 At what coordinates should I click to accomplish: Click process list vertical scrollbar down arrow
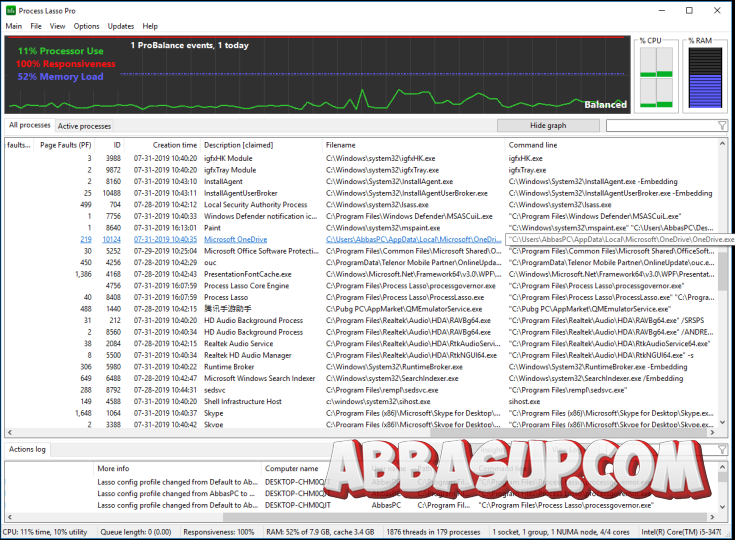722,422
